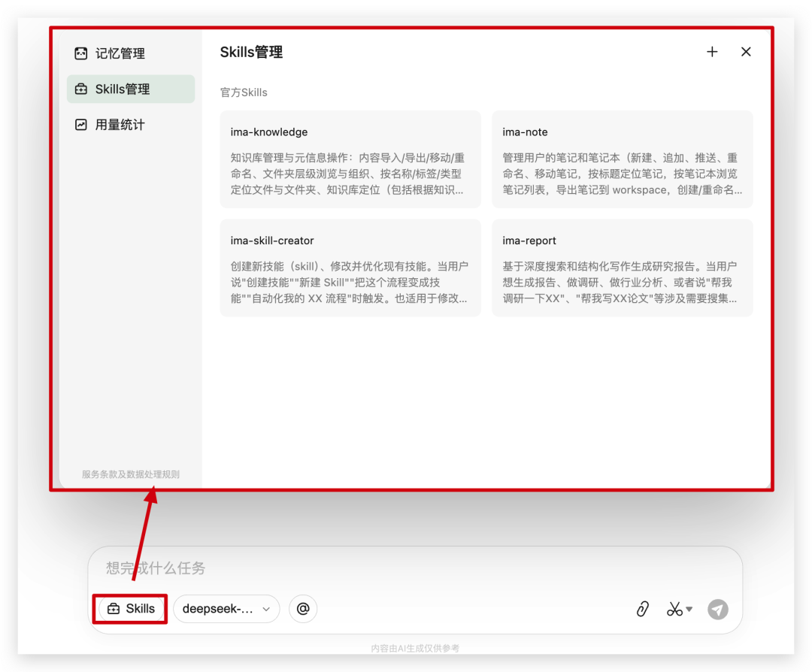Click the @ mention button
812x672 pixels.
point(303,609)
